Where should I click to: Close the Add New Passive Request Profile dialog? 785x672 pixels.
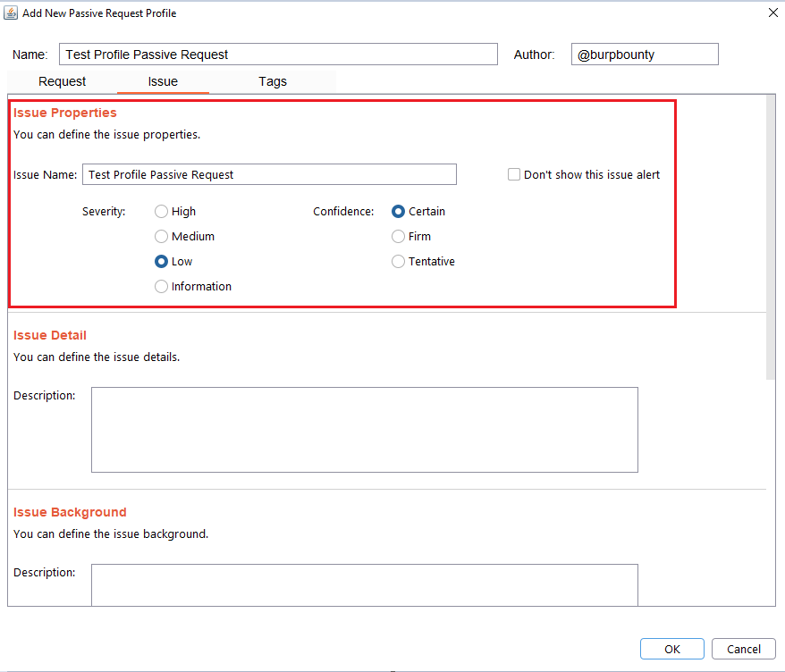coord(772,13)
